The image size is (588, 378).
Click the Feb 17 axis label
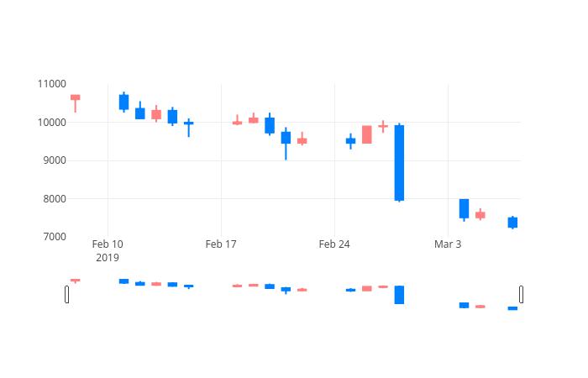click(221, 244)
